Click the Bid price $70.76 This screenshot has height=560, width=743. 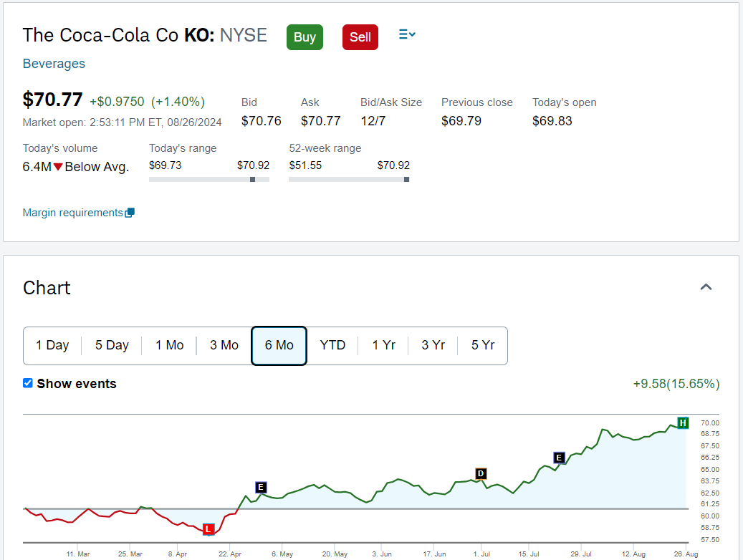pos(261,121)
